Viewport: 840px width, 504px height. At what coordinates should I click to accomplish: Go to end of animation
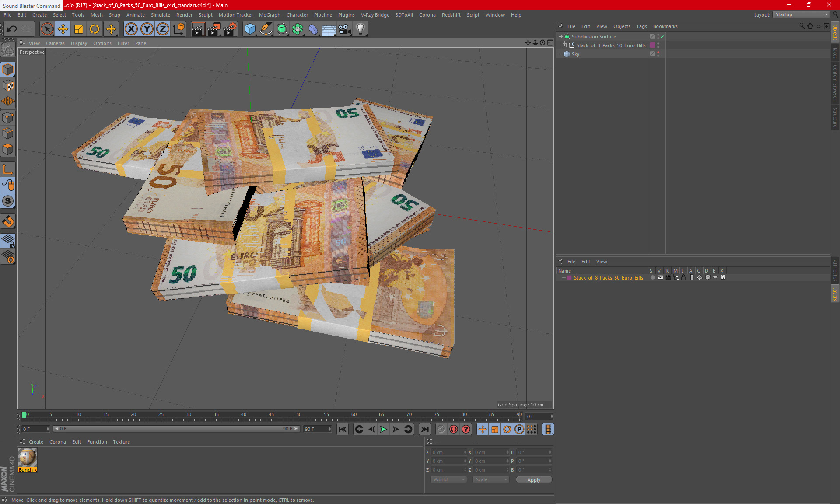pos(424,429)
